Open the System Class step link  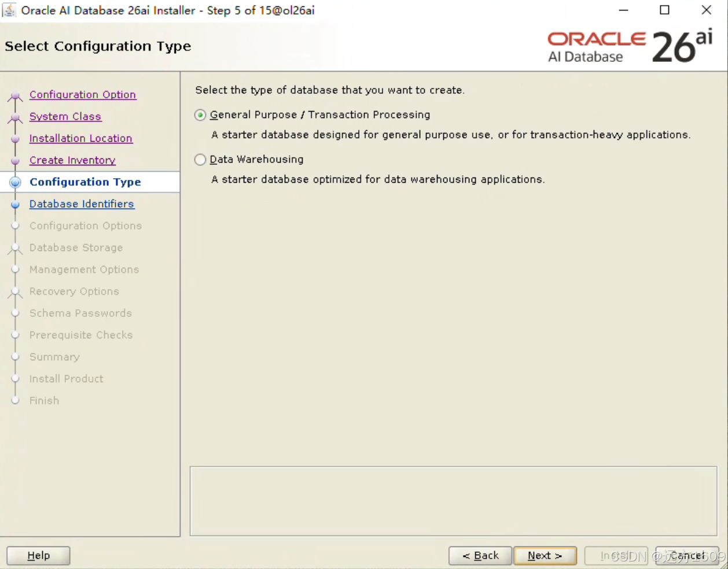(x=65, y=116)
